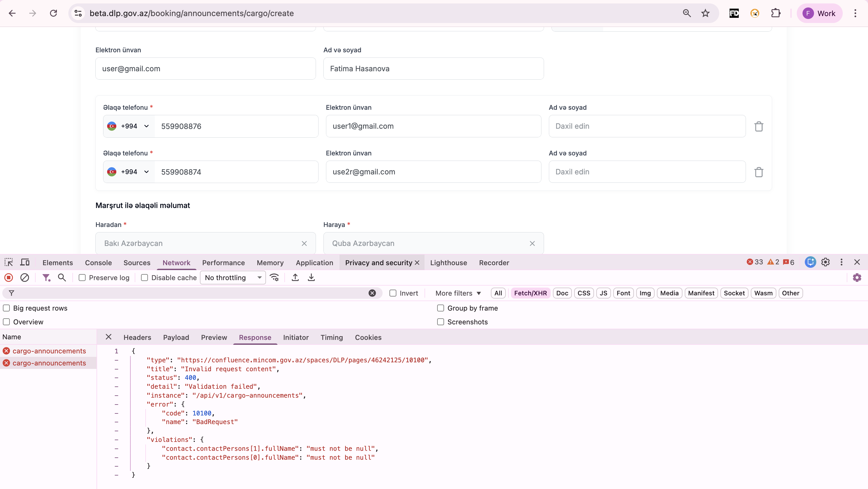The height and width of the screenshot is (489, 868).
Task: Toggle Fetch/XHR request filter
Action: 531,293
